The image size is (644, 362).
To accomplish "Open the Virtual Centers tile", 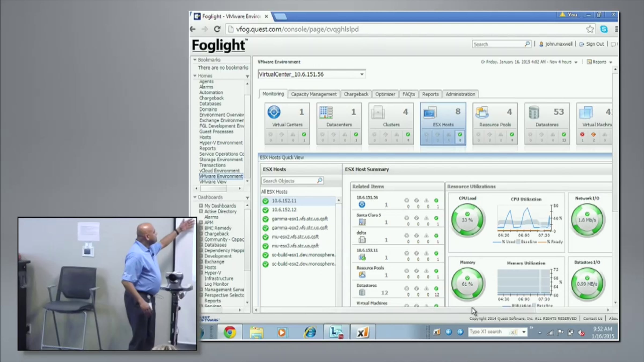I will [287, 124].
